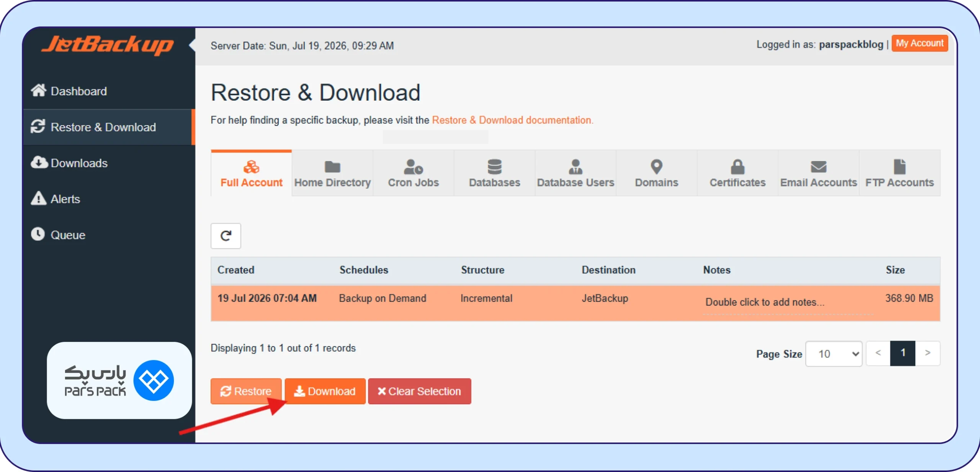This screenshot has width=980, height=472.
Task: Click the Alerts warning triangle icon
Action: click(38, 198)
